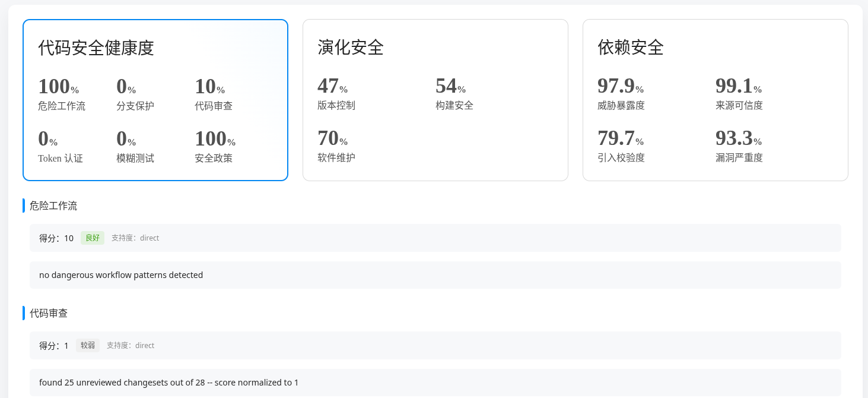Click the 软件维护 70% metric

pos(336,146)
